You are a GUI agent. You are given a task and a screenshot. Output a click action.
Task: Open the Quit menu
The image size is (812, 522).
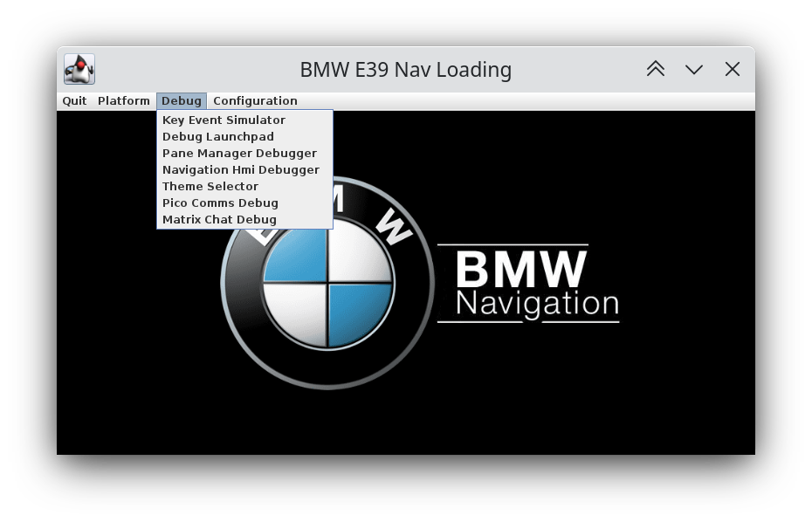tap(74, 101)
